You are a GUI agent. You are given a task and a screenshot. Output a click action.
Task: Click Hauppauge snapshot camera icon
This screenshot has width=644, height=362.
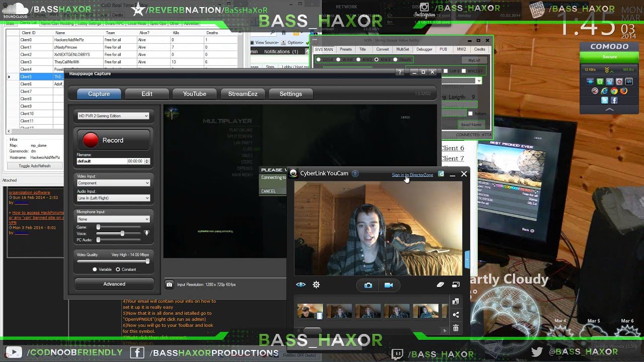pos(170,285)
